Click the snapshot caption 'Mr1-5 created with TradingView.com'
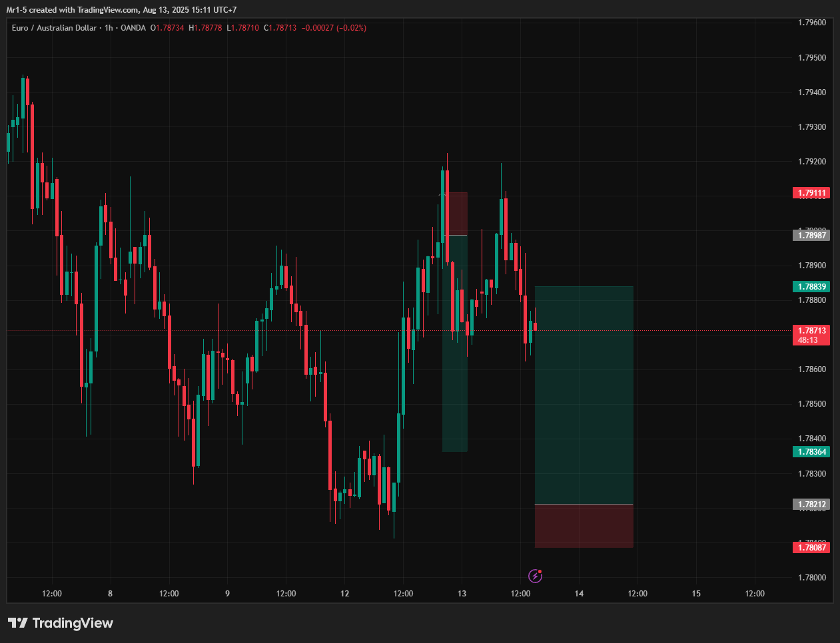 [73, 10]
